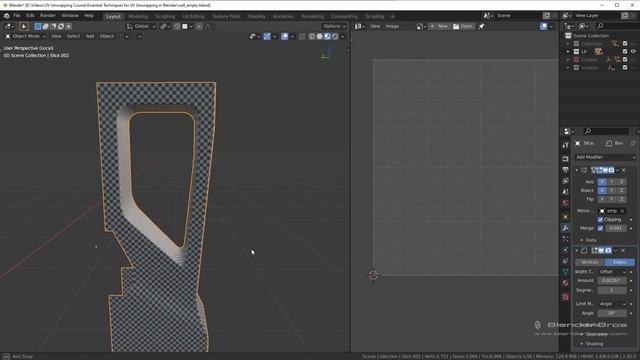The height and width of the screenshot is (360, 640).
Task: Click the Open image button
Action: [463, 26]
